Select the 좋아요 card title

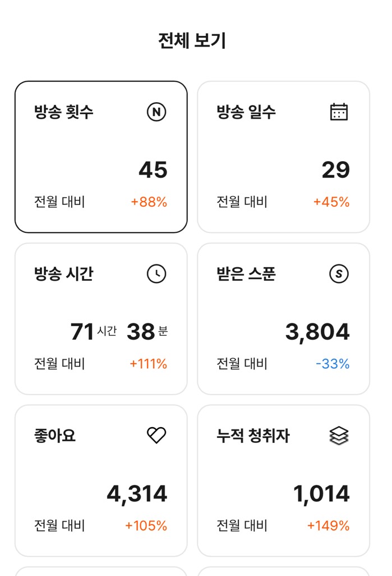[x=55, y=436]
